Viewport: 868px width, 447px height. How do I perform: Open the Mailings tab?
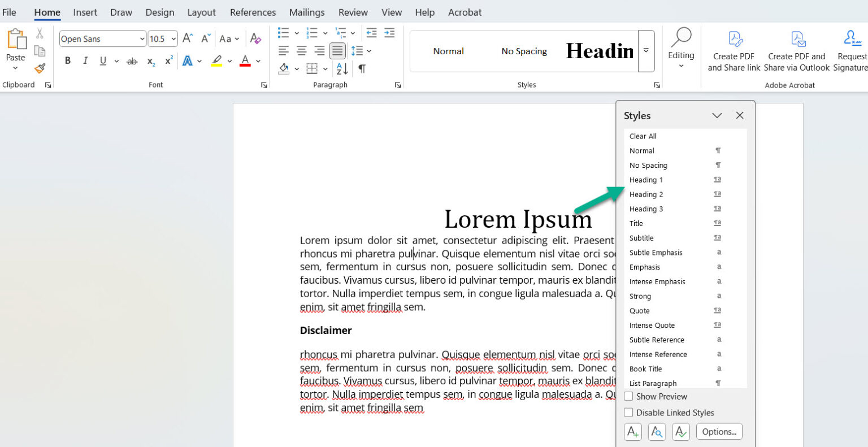click(307, 12)
